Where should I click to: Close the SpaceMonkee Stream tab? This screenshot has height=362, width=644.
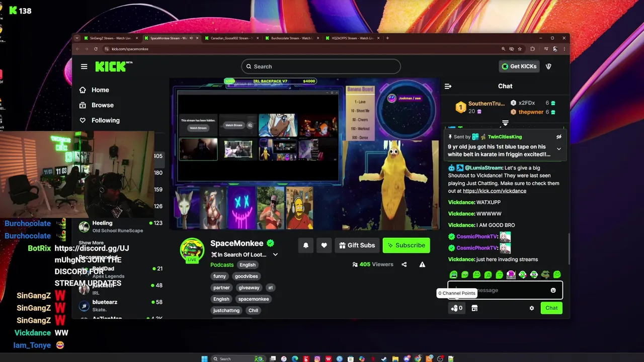[x=198, y=38]
